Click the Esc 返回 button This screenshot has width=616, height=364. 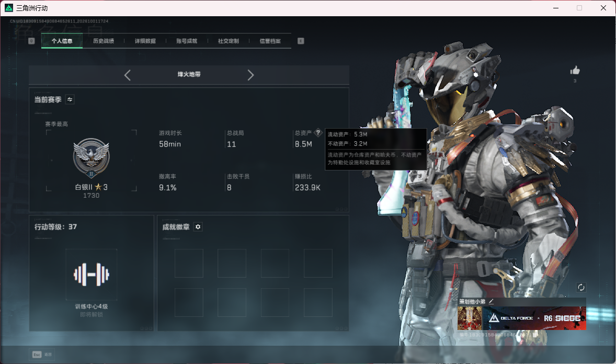(x=42, y=355)
